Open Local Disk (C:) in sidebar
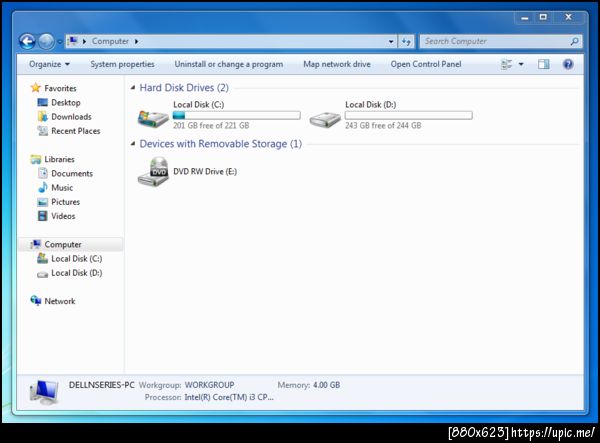This screenshot has height=443, width=600. point(77,259)
